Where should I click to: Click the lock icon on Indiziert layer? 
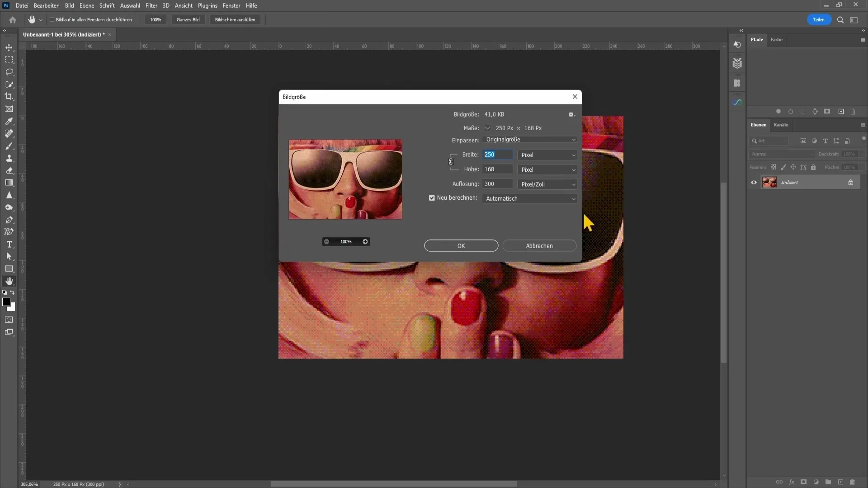pos(851,183)
